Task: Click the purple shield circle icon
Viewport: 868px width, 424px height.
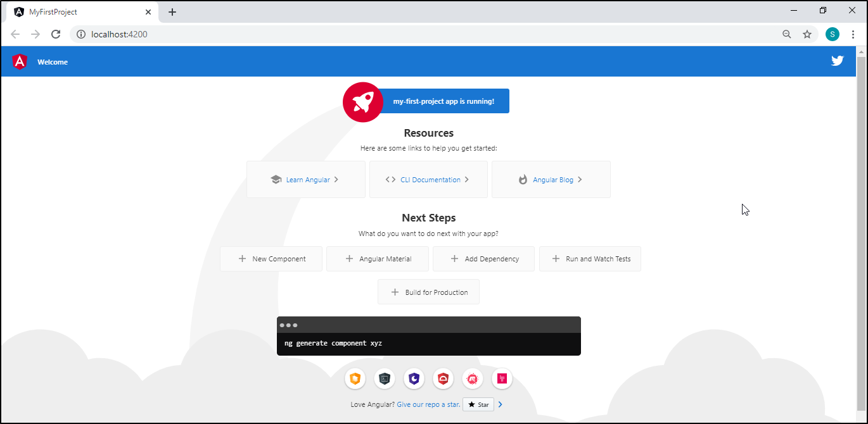Action: 414,379
